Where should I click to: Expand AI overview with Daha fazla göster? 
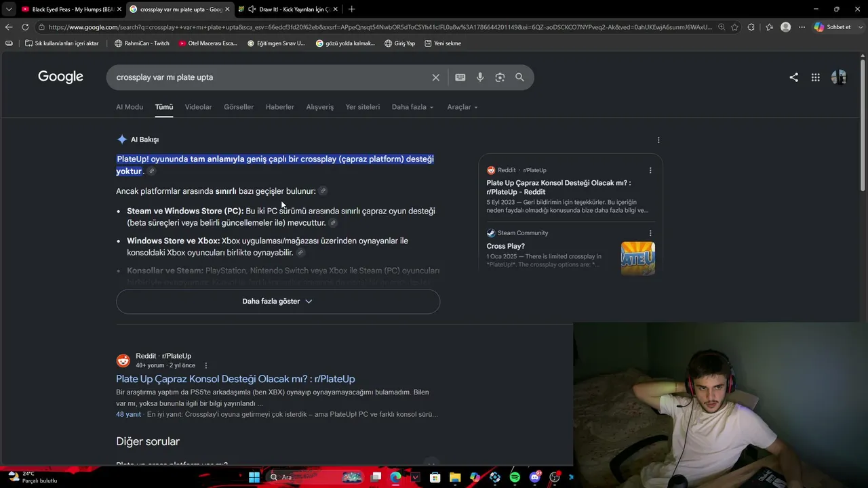point(278,302)
